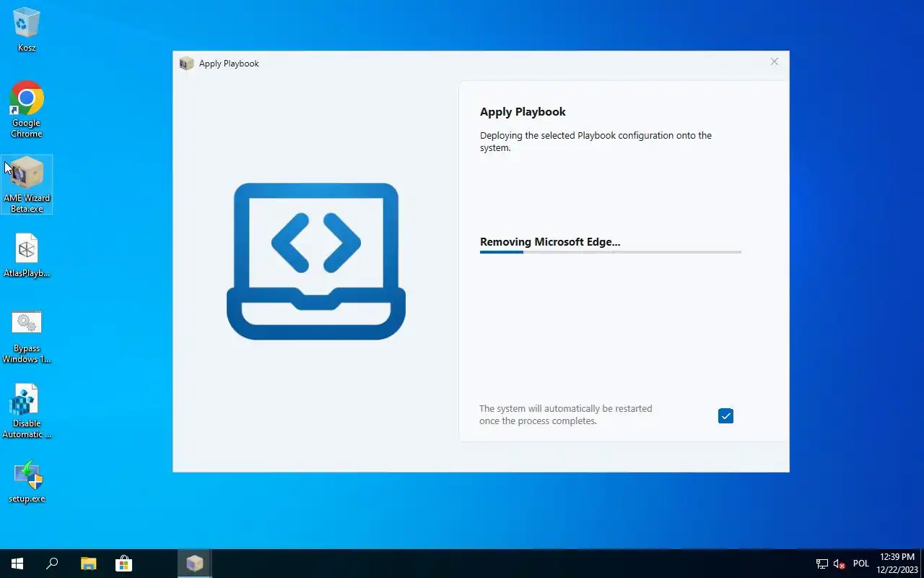Click the Removing Microsoft Edge progress bar
This screenshot has width=924, height=578.
pyautogui.click(x=611, y=251)
